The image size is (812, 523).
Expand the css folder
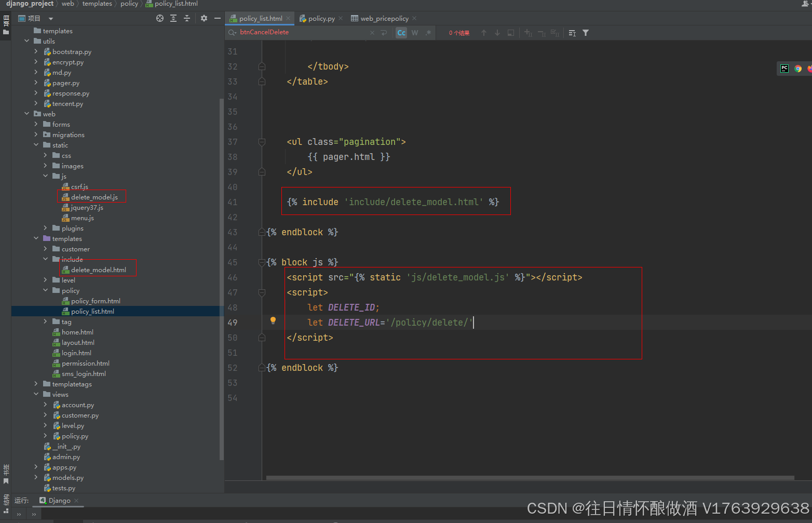(x=45, y=155)
